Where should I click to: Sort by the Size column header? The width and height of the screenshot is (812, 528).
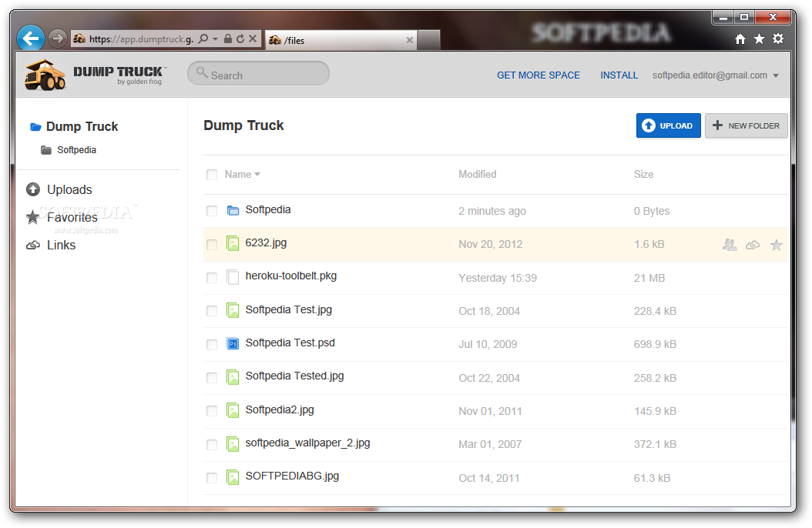tap(643, 175)
